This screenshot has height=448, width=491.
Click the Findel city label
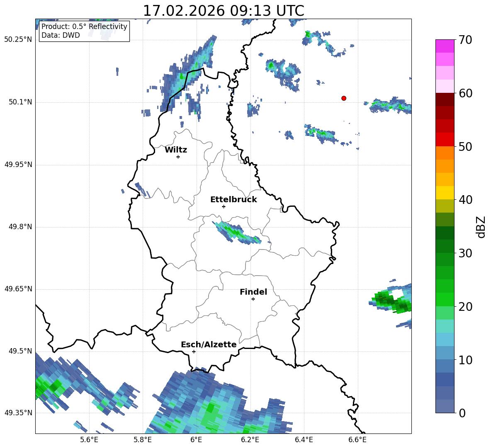[253, 292]
